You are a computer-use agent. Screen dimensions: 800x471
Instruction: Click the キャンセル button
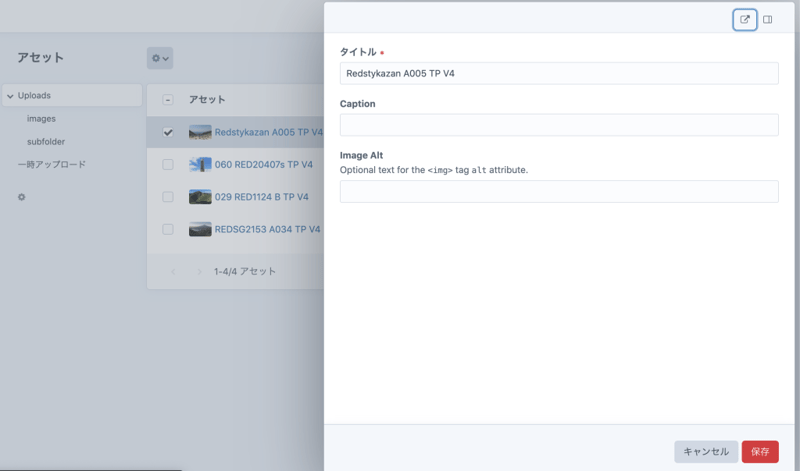pos(705,452)
